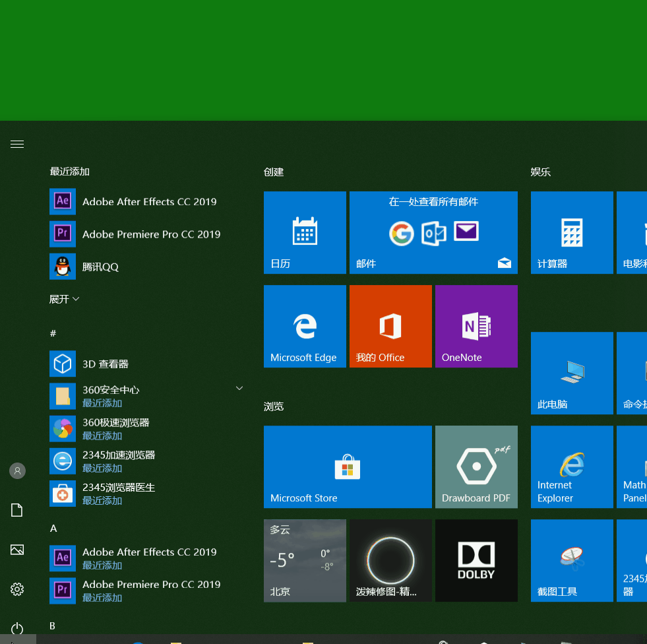Open Settings gear icon
The width and height of the screenshot is (647, 644).
[x=17, y=589]
